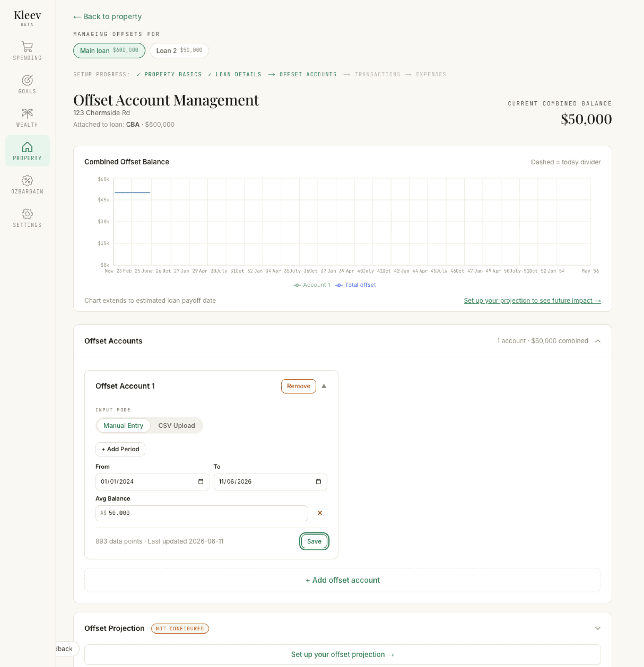
Task: Click 'Attached to loan: CBA' text
Action: (106, 125)
